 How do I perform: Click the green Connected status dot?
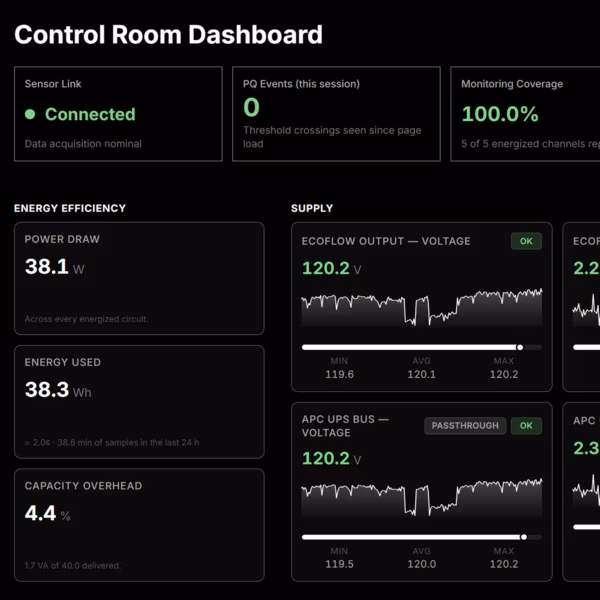(30, 114)
